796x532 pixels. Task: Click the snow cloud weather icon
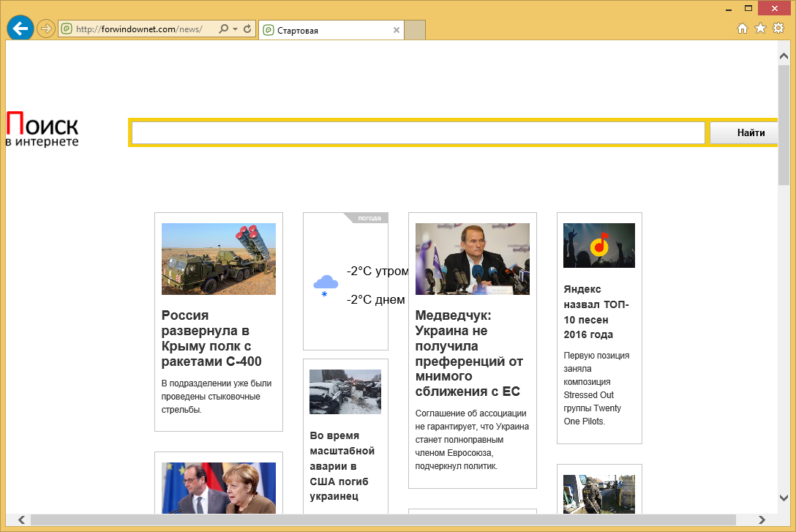point(324,284)
